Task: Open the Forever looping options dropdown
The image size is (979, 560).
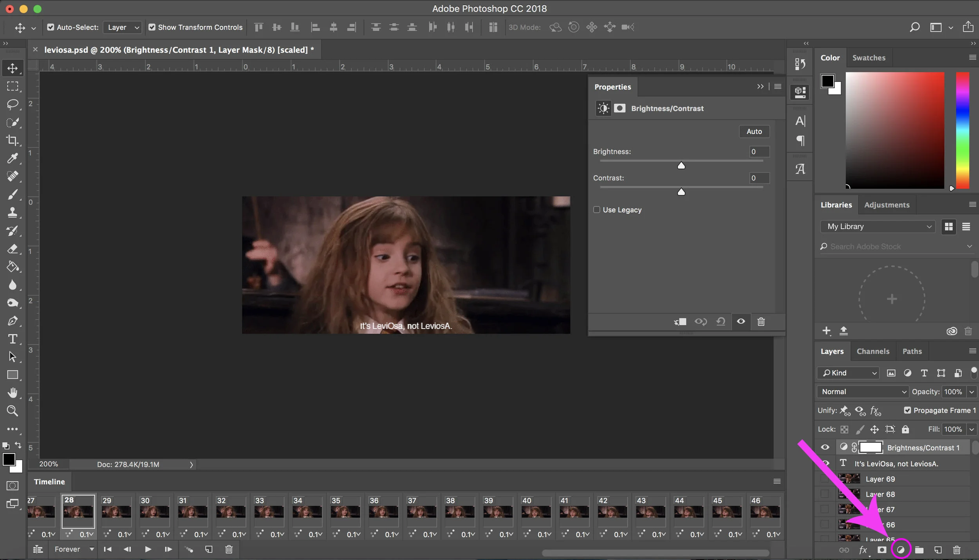Action: click(x=74, y=549)
